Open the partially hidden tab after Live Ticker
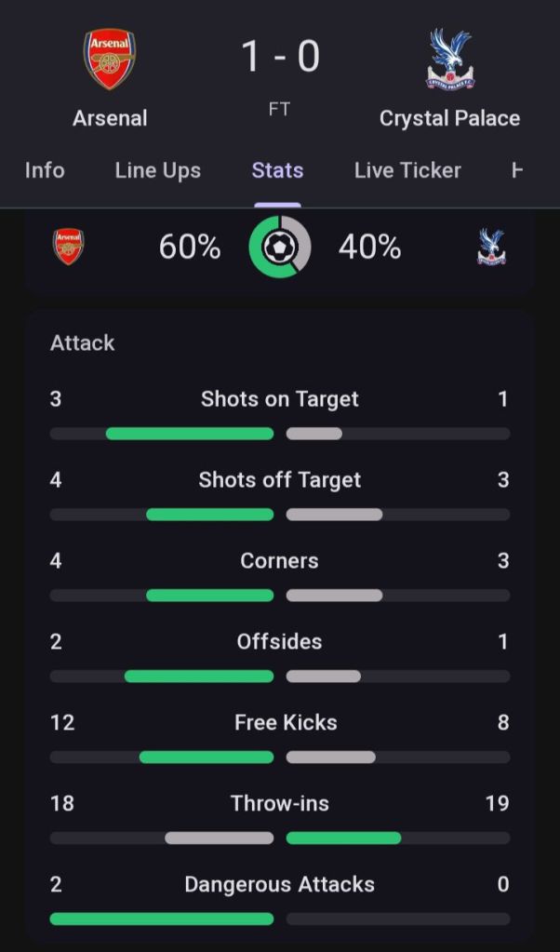The width and height of the screenshot is (560, 952). pyautogui.click(x=518, y=170)
